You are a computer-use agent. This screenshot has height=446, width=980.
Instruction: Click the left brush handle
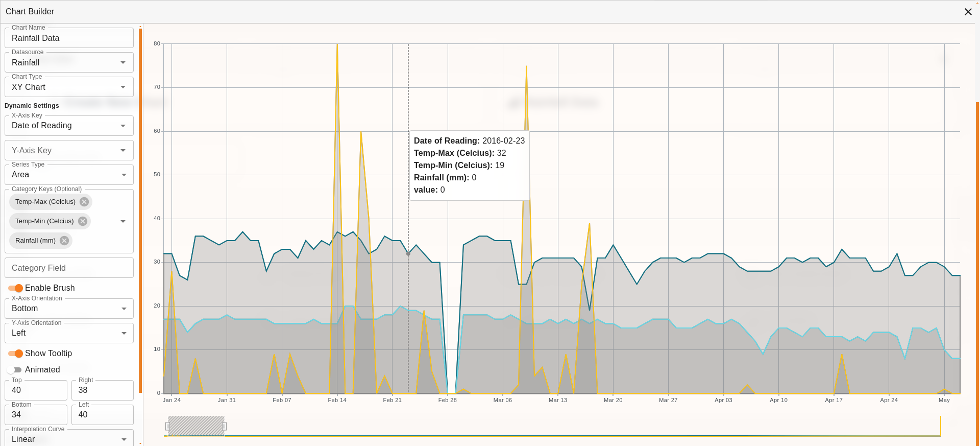tap(167, 426)
